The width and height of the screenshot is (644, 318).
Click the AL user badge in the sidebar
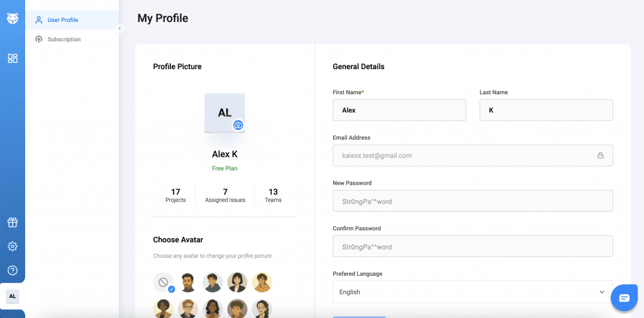coord(13,296)
